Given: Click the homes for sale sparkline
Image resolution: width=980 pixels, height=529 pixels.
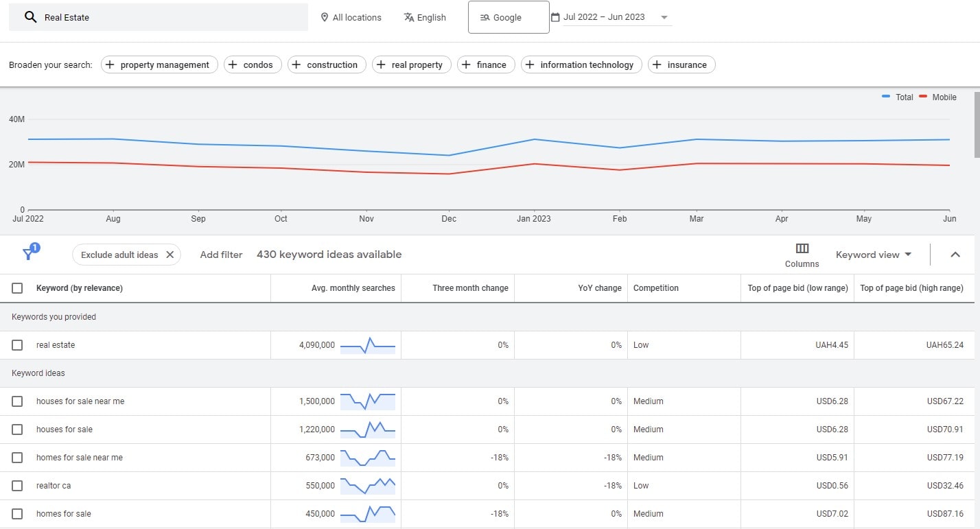Looking at the screenshot, I should click(x=368, y=514).
